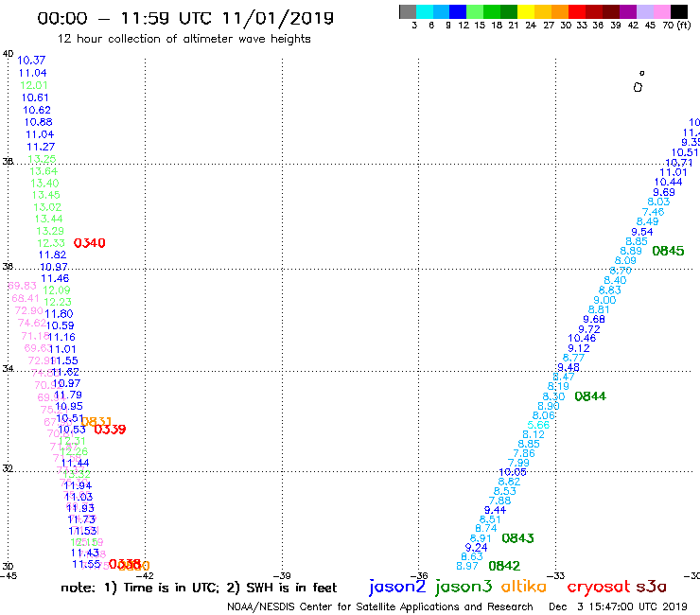The image size is (700, 615).
Task: Click the wave height value 13.29
Action: [x=50, y=232]
